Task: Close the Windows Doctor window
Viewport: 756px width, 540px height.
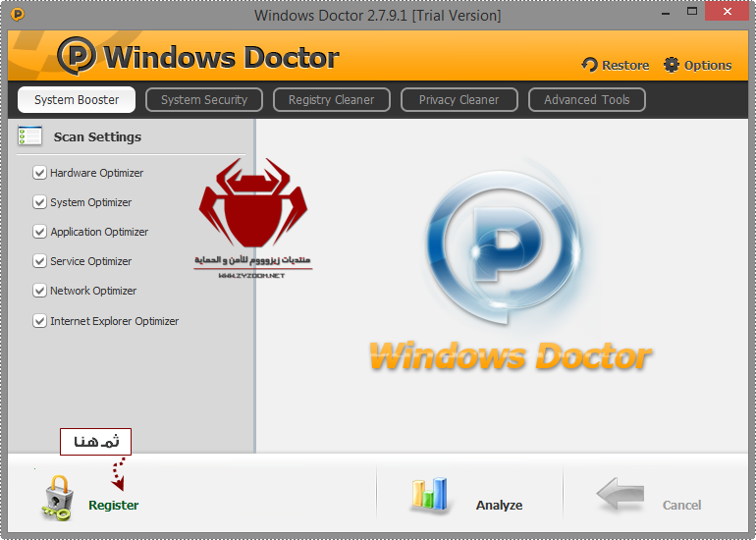Action: pos(728,11)
